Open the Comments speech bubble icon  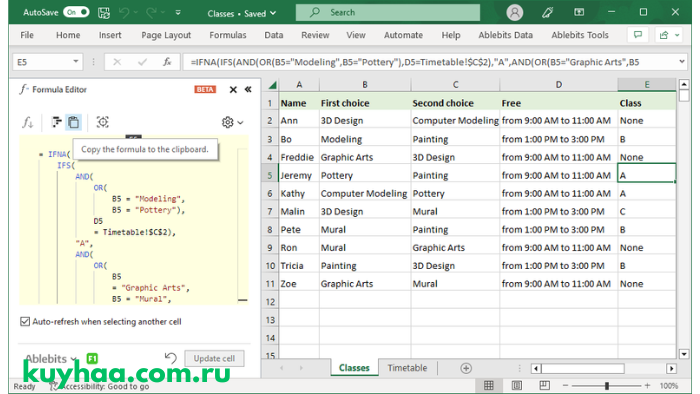(638, 35)
